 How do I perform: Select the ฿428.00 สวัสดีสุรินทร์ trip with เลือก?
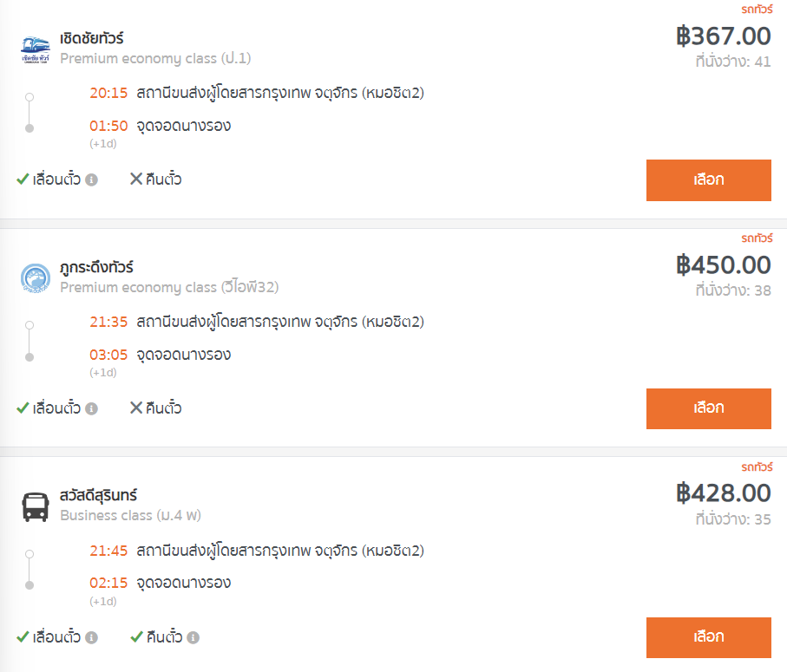pyautogui.click(x=709, y=637)
